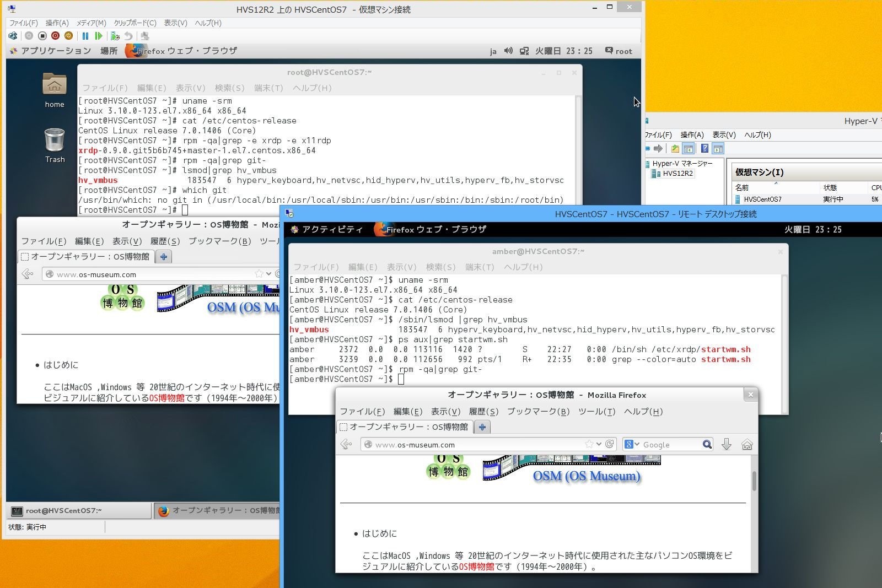Click the volume icon in root's GNOME top bar
Image resolution: width=882 pixels, height=588 pixels.
(x=508, y=51)
